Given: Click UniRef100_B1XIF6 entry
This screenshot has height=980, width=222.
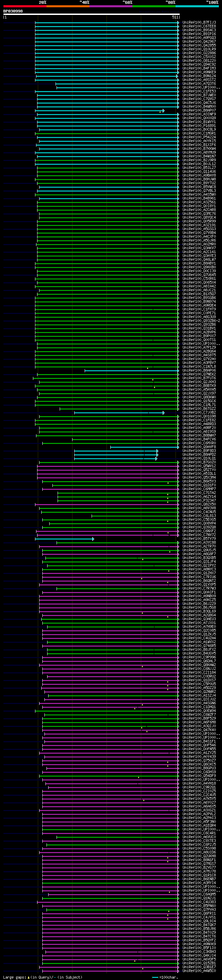Looking at the screenshot, I should [x=199, y=145].
